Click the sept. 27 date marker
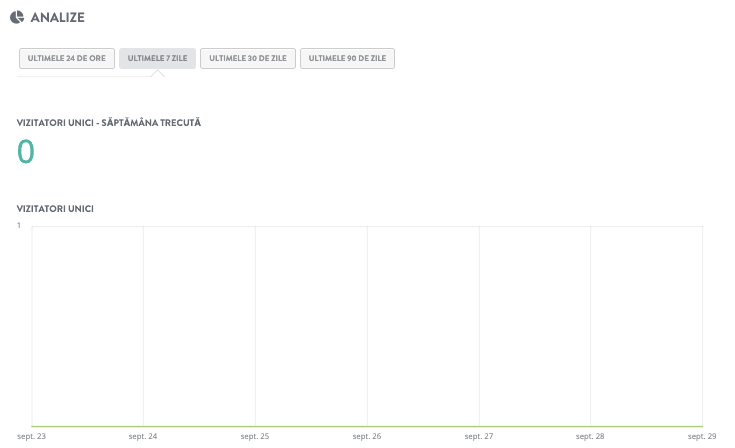 479,437
